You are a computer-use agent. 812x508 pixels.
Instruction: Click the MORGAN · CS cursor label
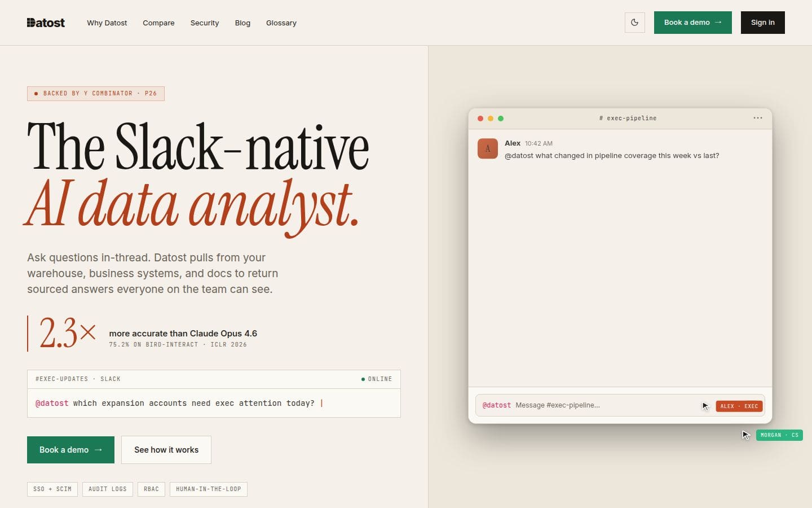pos(779,435)
